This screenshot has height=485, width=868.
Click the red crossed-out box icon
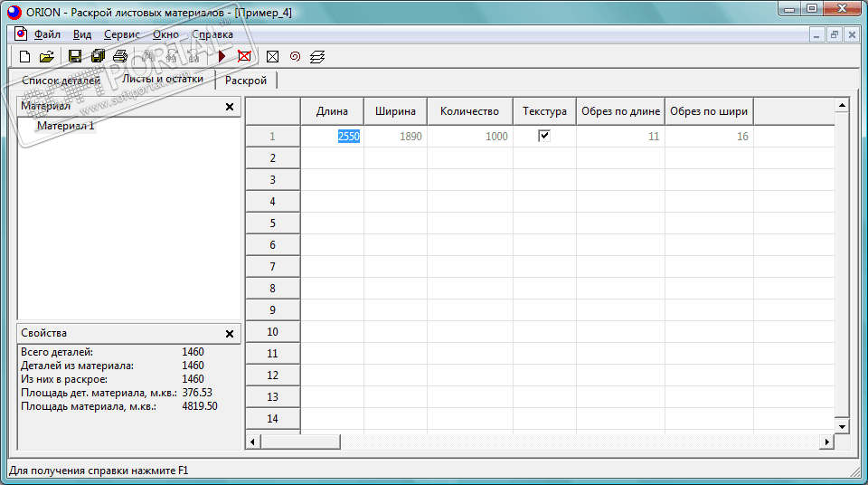point(244,56)
